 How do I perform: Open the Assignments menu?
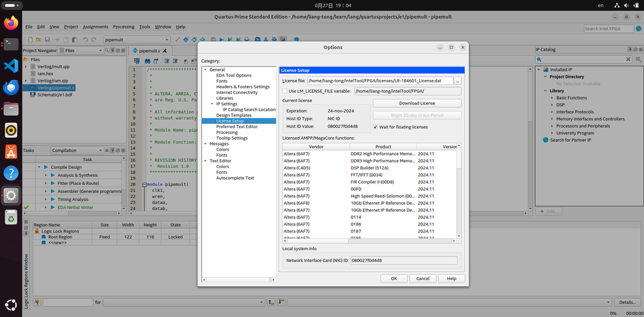(95, 27)
